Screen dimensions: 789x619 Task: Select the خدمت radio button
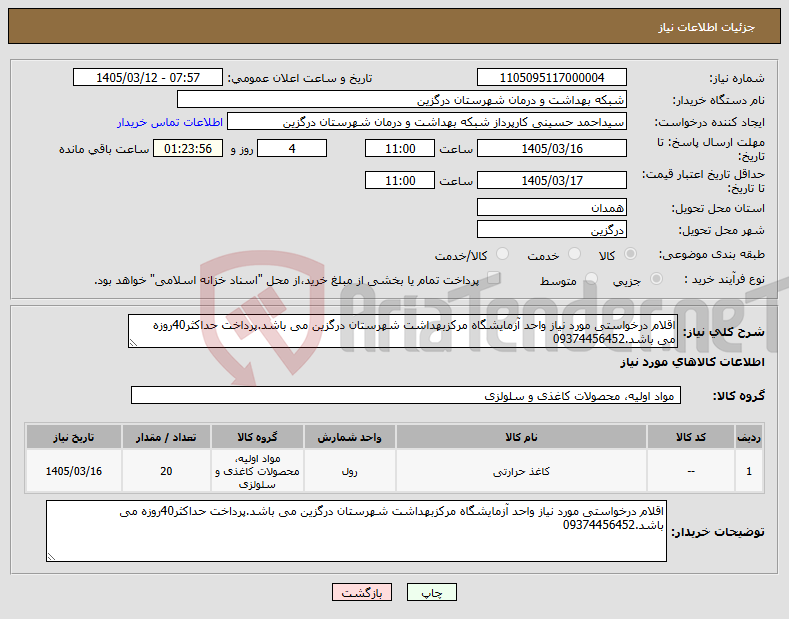pos(574,254)
